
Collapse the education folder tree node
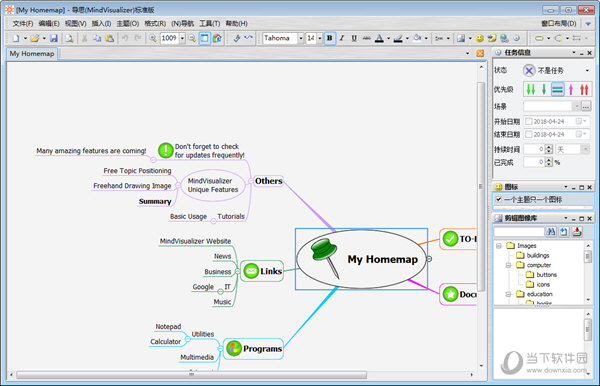point(509,294)
